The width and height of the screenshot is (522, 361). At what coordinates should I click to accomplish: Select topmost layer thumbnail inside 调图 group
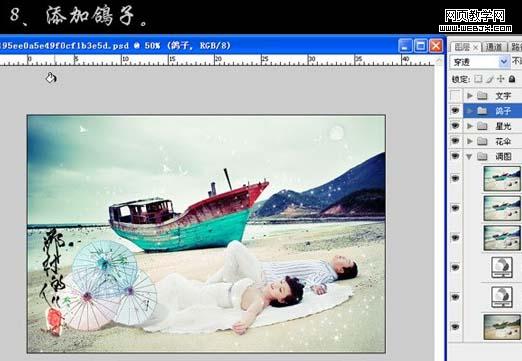[502, 179]
